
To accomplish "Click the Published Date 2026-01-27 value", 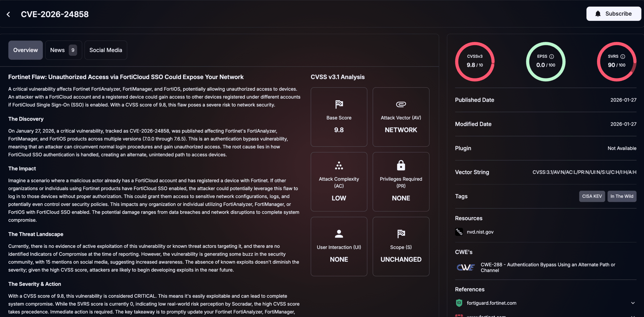I will point(623,100).
